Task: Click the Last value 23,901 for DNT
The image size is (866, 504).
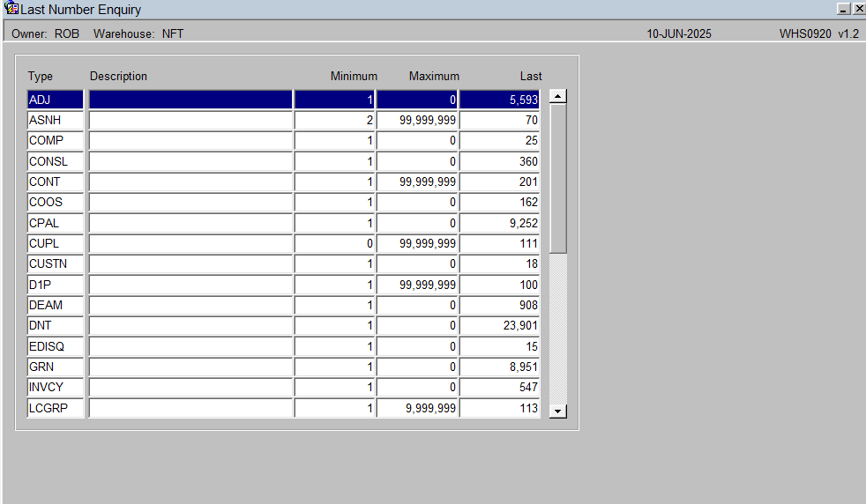Action: (500, 326)
